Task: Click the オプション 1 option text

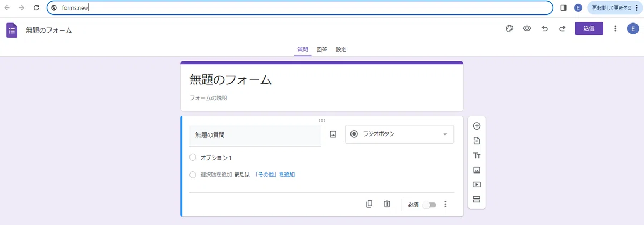Action: pos(216,157)
